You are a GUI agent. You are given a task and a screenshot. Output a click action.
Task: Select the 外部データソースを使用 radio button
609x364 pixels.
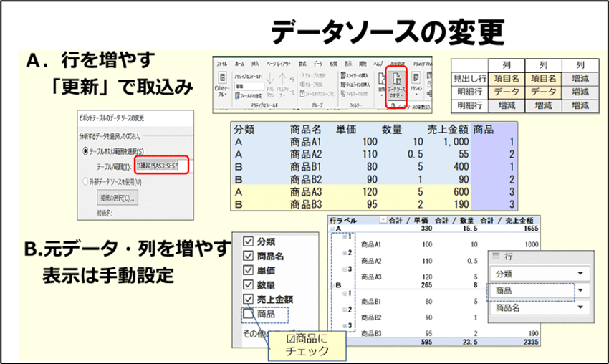point(85,181)
